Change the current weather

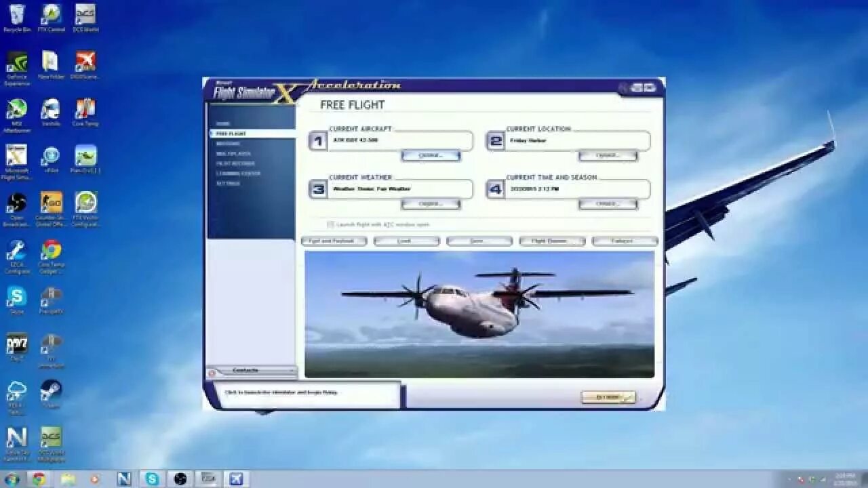pos(431,203)
